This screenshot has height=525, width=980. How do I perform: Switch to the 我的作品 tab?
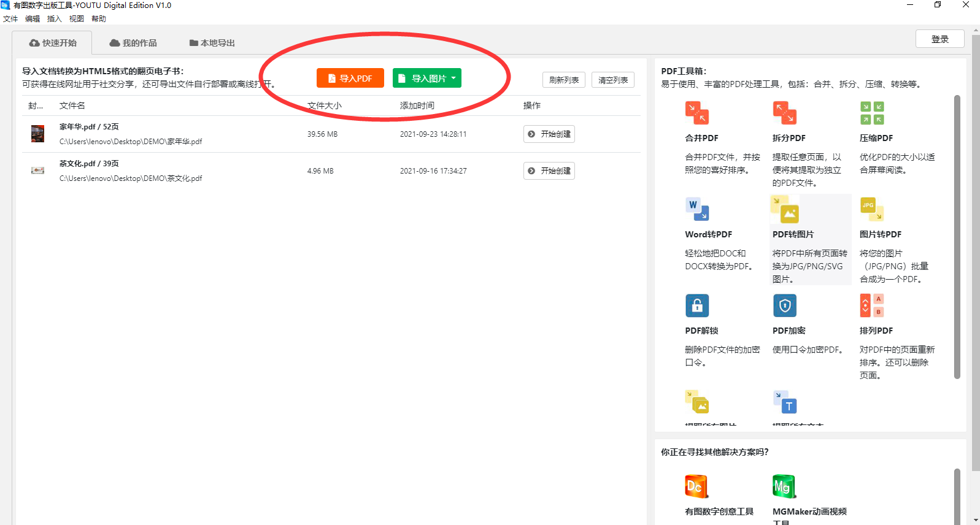(133, 43)
